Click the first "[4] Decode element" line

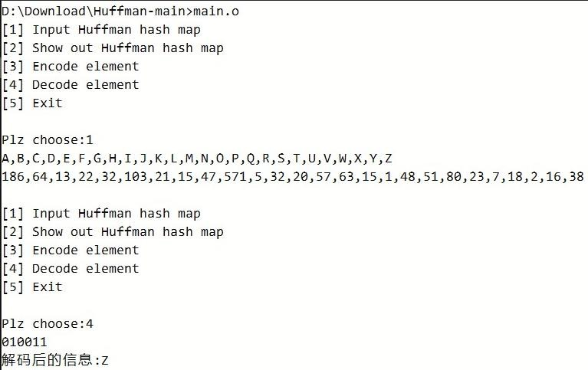click(70, 85)
